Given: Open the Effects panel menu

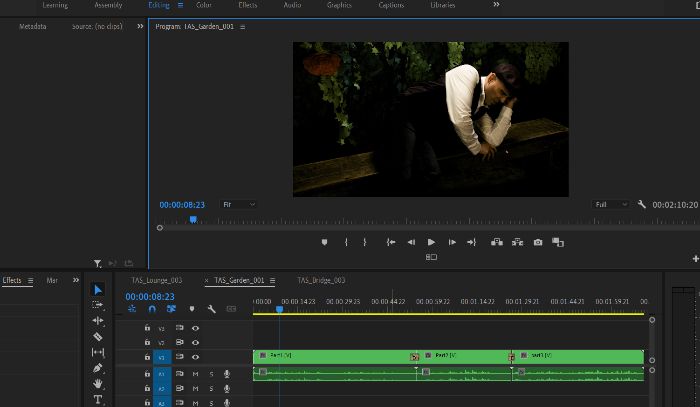Looking at the screenshot, I should coord(30,280).
